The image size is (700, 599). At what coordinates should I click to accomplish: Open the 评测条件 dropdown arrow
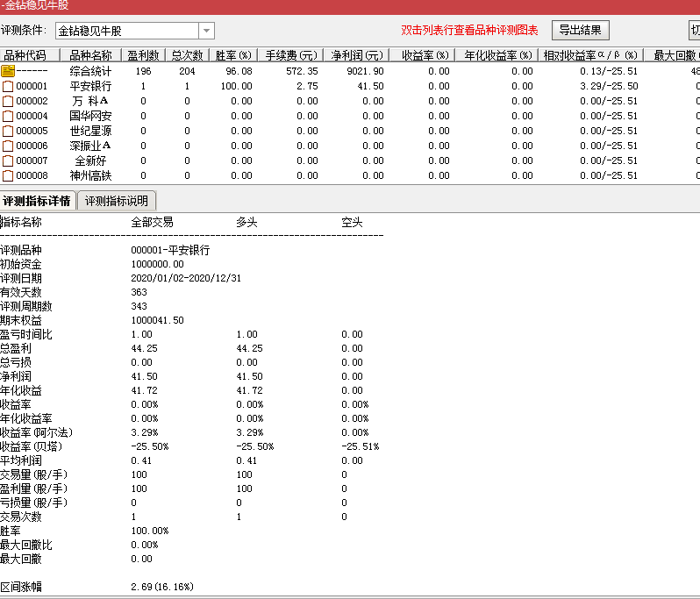(x=206, y=32)
